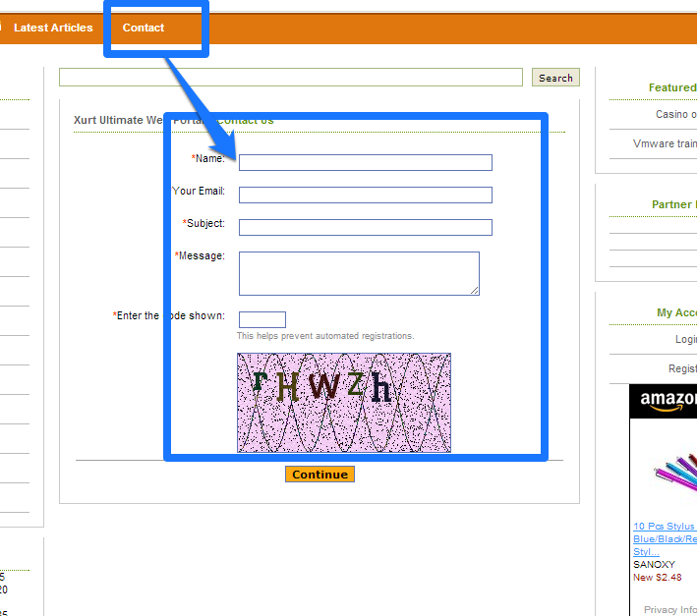Select the Your Email input field

(x=365, y=196)
